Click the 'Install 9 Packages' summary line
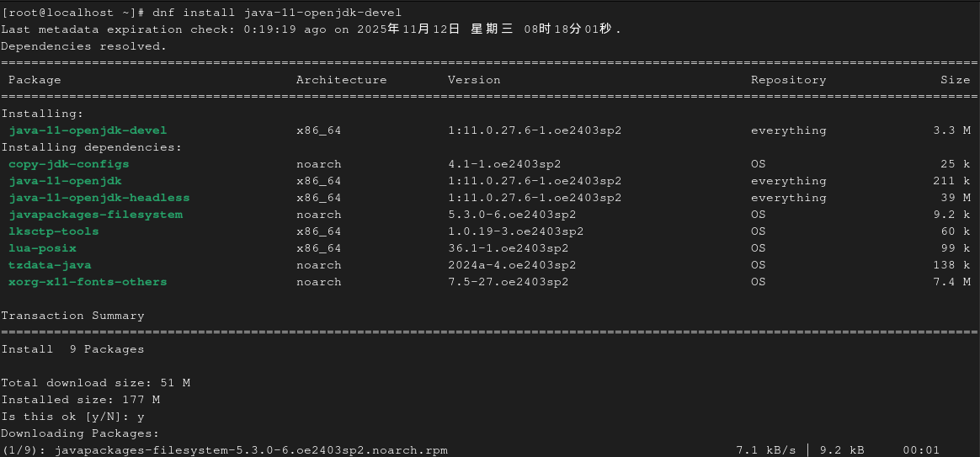The image size is (980, 457). pyautogui.click(x=72, y=349)
